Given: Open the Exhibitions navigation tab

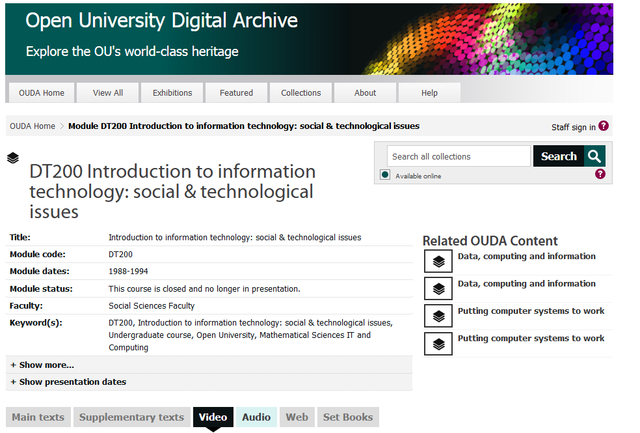Looking at the screenshot, I should [172, 93].
